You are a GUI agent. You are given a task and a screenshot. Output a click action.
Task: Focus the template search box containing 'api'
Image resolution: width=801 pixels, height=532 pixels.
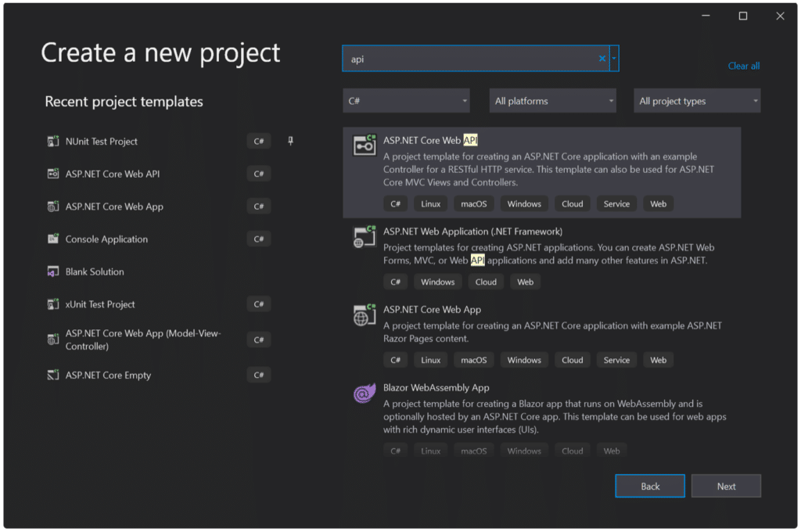pos(469,59)
